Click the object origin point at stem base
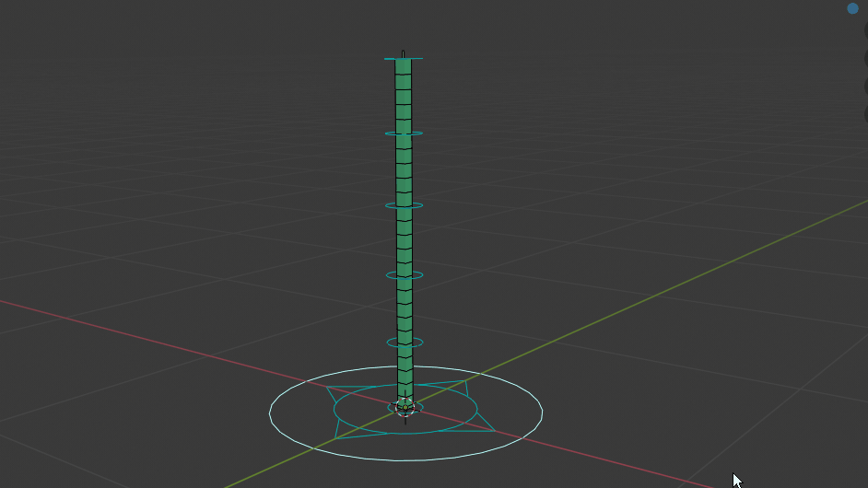This screenshot has height=488, width=868. click(405, 408)
